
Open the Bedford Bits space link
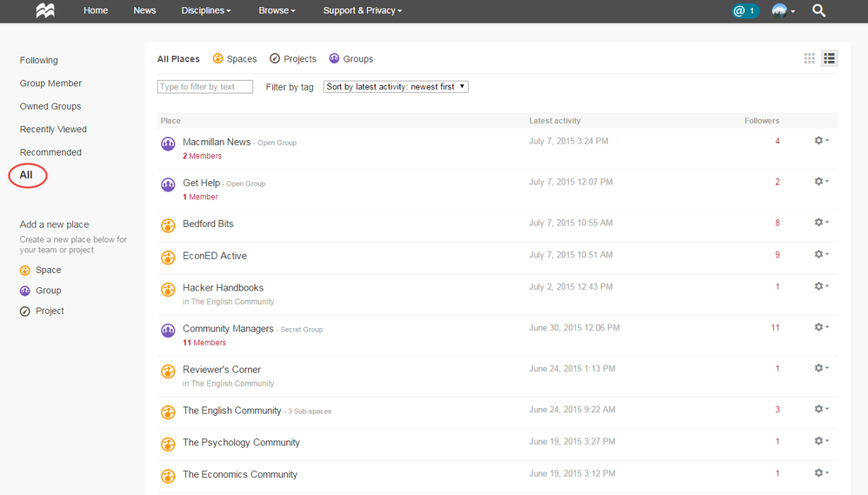[x=208, y=224]
